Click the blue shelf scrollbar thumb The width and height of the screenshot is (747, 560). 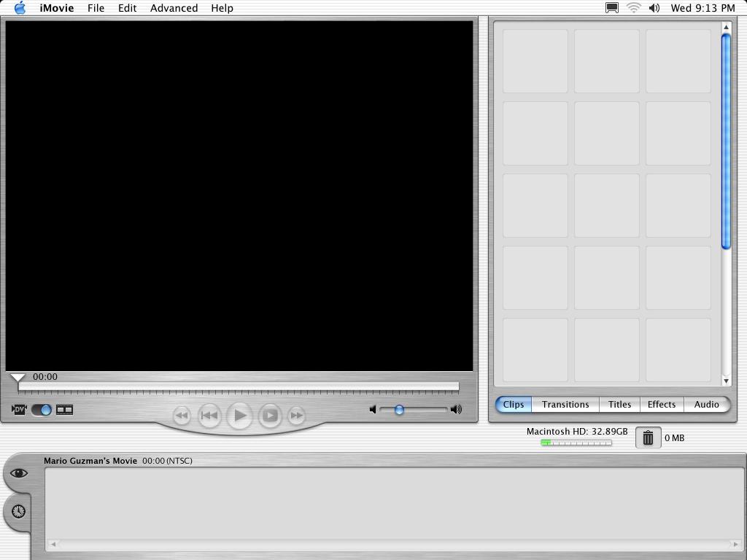coord(726,141)
